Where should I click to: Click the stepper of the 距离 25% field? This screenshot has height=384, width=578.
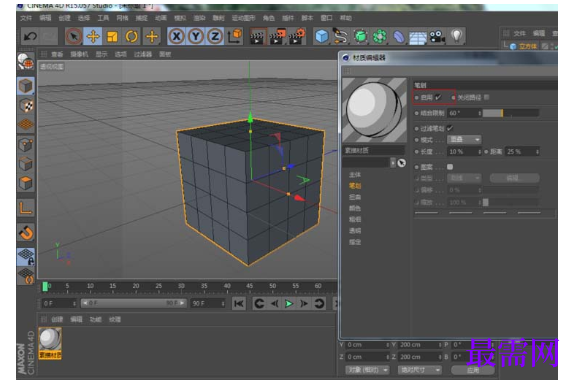(537, 152)
